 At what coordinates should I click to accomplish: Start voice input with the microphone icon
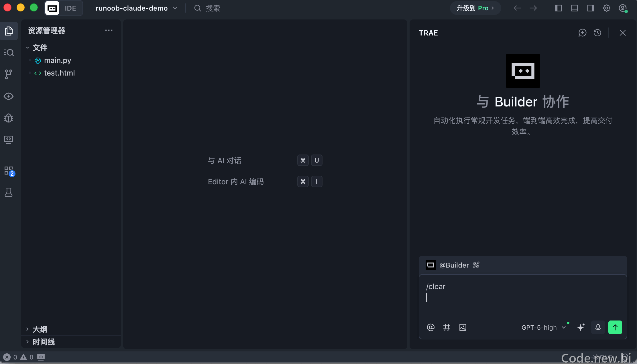click(598, 327)
